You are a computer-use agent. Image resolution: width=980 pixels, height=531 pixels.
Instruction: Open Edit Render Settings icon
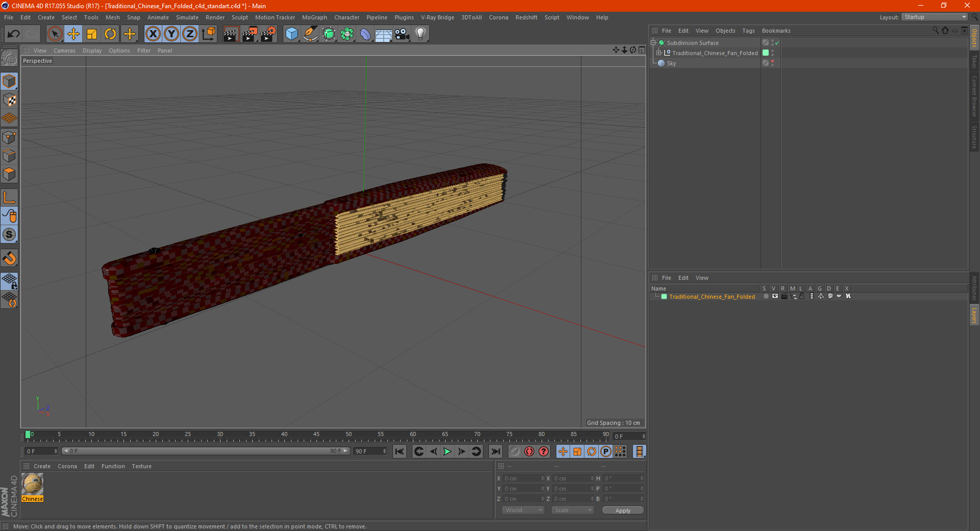pos(268,34)
